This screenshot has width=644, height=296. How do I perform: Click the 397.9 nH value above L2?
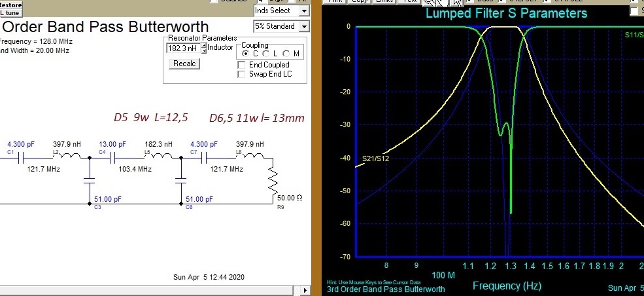tap(67, 144)
